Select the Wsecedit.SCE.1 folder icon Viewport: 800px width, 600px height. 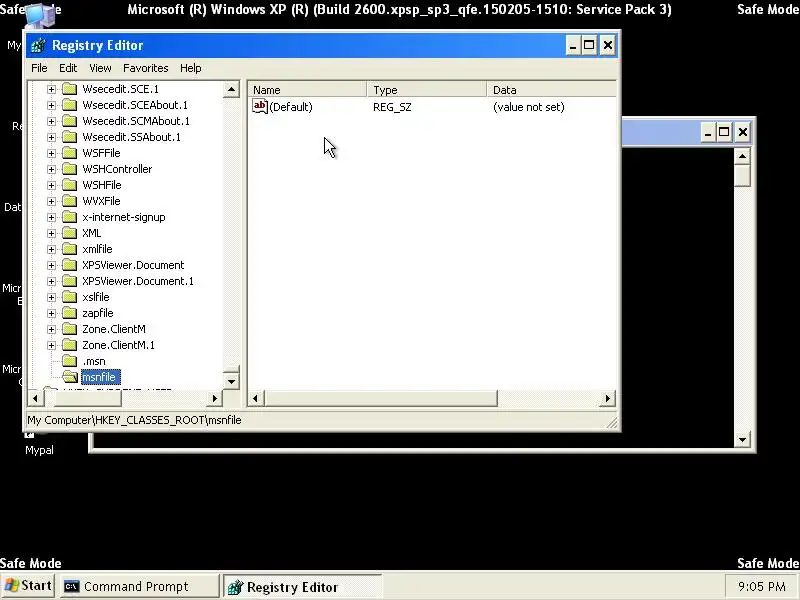point(69,89)
